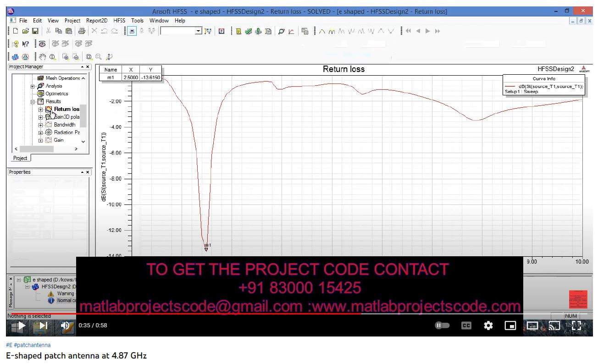Click the yellow notes list icon
This screenshot has width=598, height=364.
point(239,31)
